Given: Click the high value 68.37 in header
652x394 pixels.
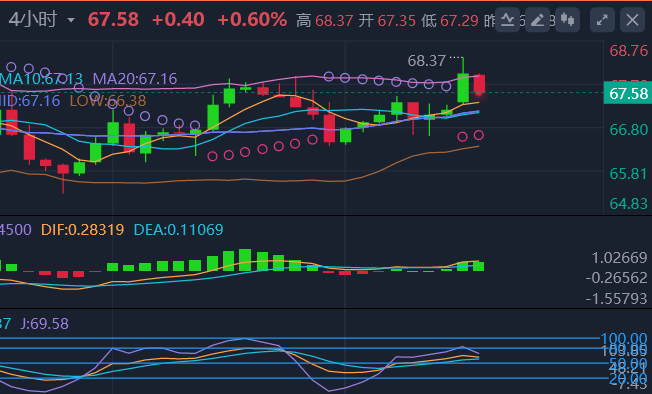Looking at the screenshot, I should (334, 20).
